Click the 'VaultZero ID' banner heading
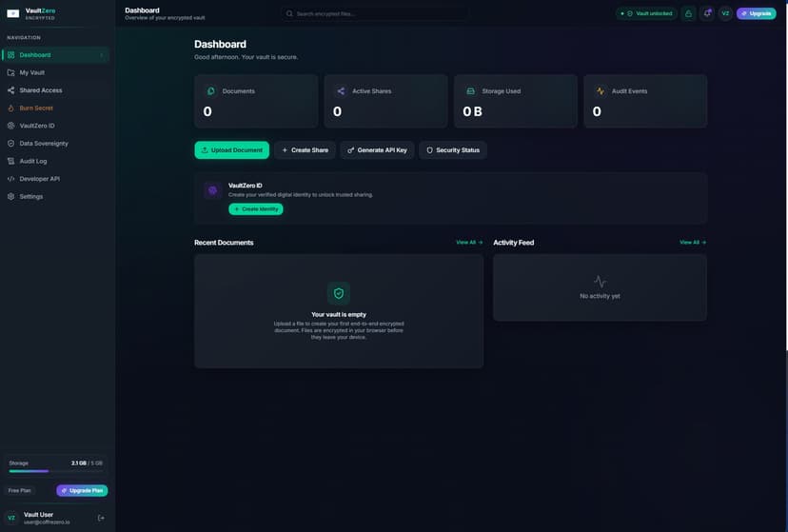 click(246, 186)
